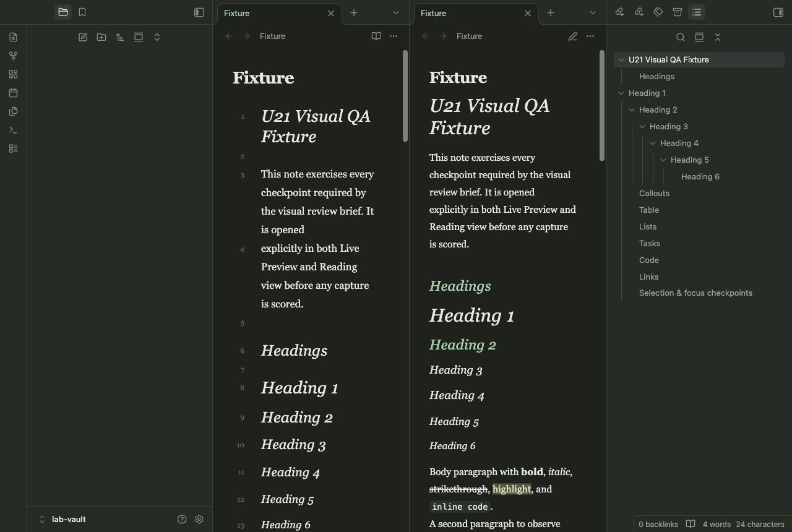Toggle the right sidebar collapse icon
Viewport: 792px width, 532px height.
click(778, 12)
